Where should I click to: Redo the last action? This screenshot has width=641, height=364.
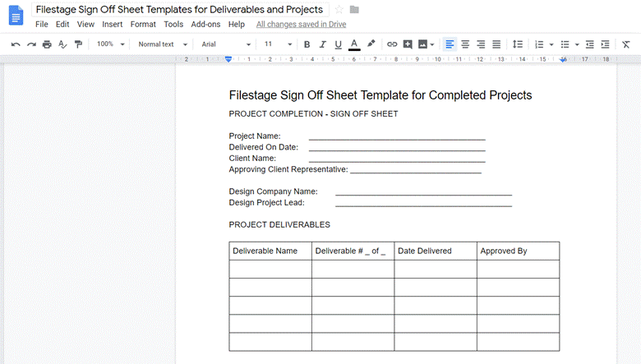pos(31,44)
